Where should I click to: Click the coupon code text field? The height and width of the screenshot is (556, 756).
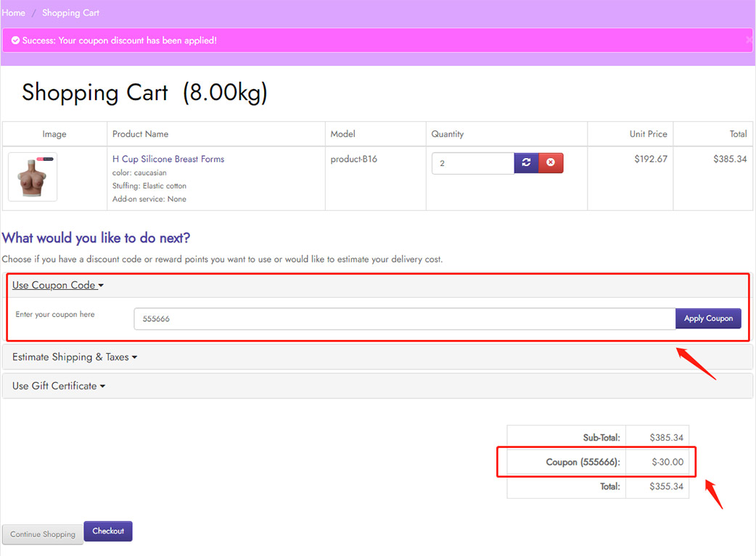404,319
